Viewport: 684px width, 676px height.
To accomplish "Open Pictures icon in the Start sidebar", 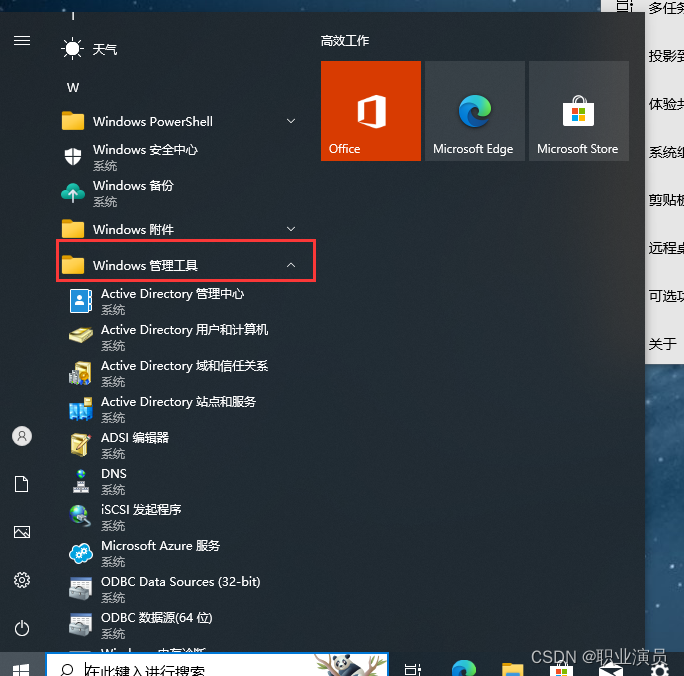I will (x=22, y=532).
